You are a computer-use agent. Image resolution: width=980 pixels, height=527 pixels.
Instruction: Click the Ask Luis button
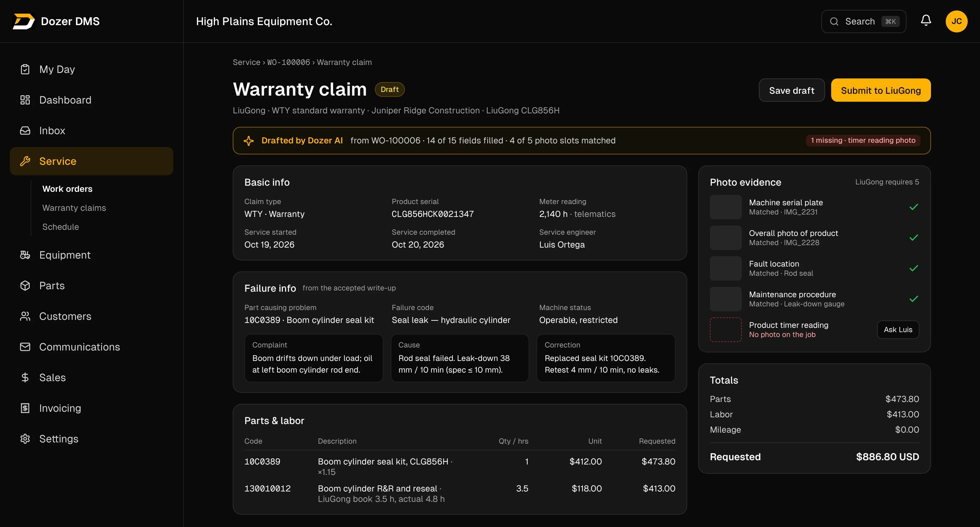[x=898, y=329]
